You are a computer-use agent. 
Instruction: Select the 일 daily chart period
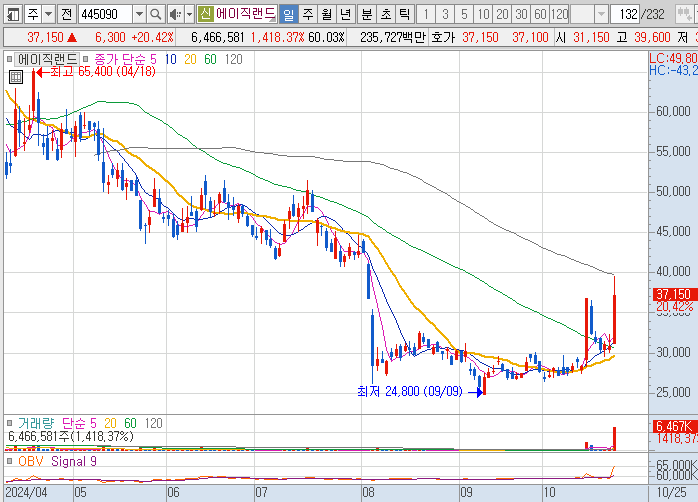tap(289, 14)
